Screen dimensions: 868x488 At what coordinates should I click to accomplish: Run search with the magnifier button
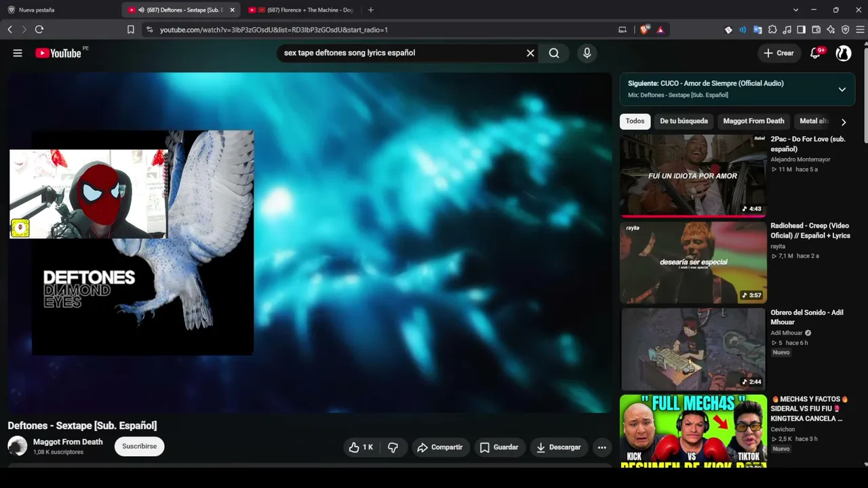554,53
